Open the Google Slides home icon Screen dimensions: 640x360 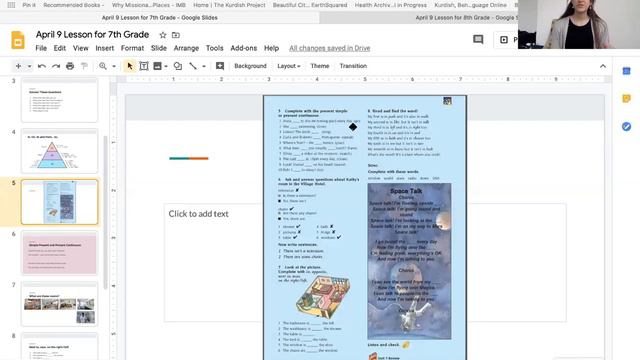18,40
